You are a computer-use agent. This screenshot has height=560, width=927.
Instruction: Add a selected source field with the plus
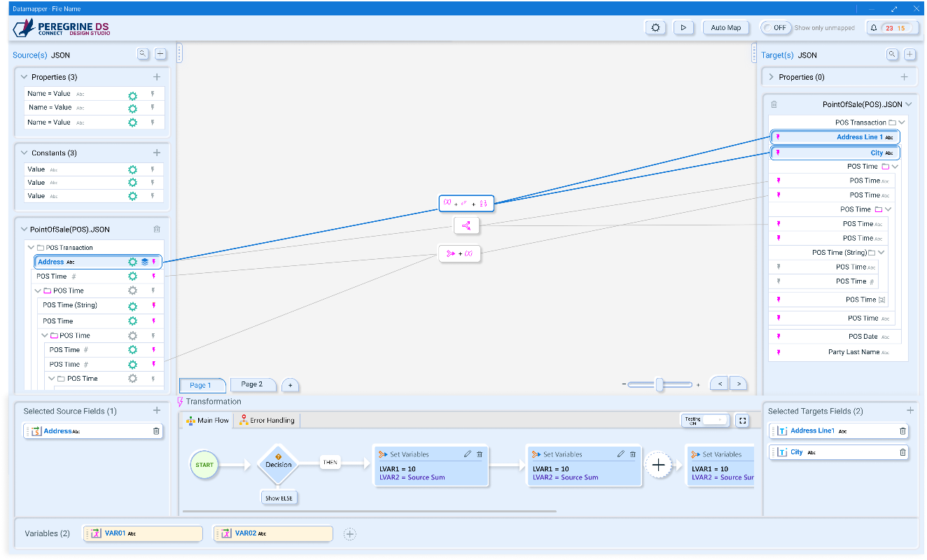point(158,411)
